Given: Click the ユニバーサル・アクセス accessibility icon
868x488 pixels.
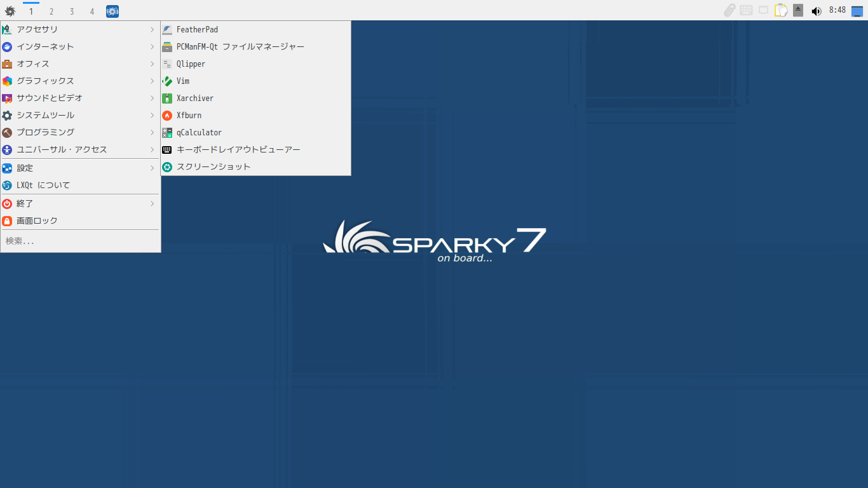Looking at the screenshot, I should (7, 150).
